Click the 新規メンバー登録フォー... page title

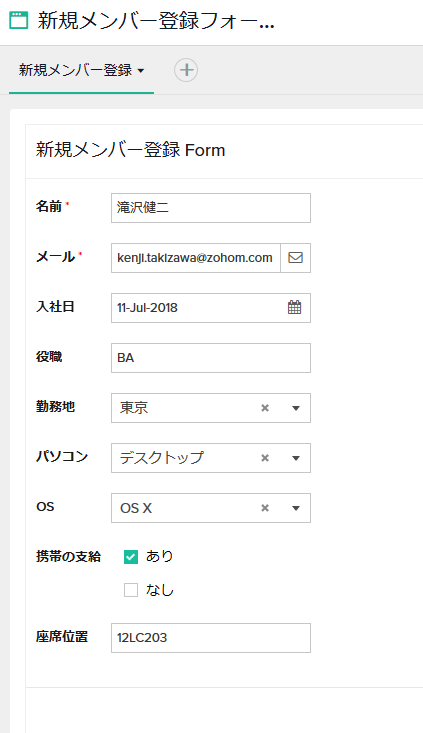click(156, 21)
